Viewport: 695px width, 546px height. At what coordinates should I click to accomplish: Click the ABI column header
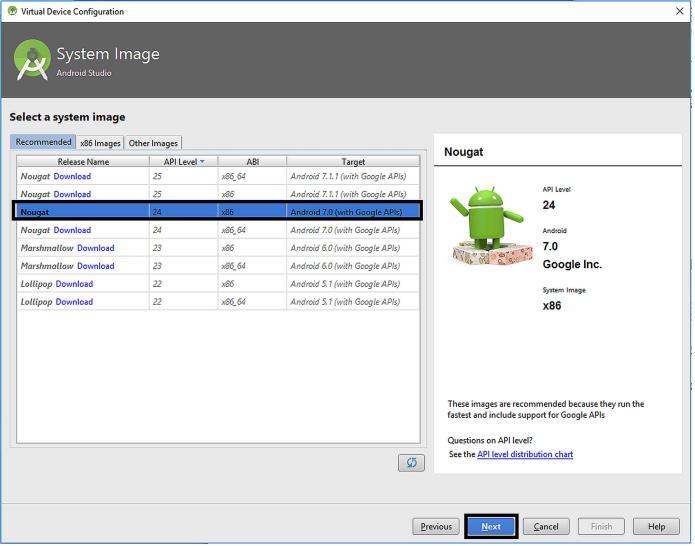tap(253, 162)
